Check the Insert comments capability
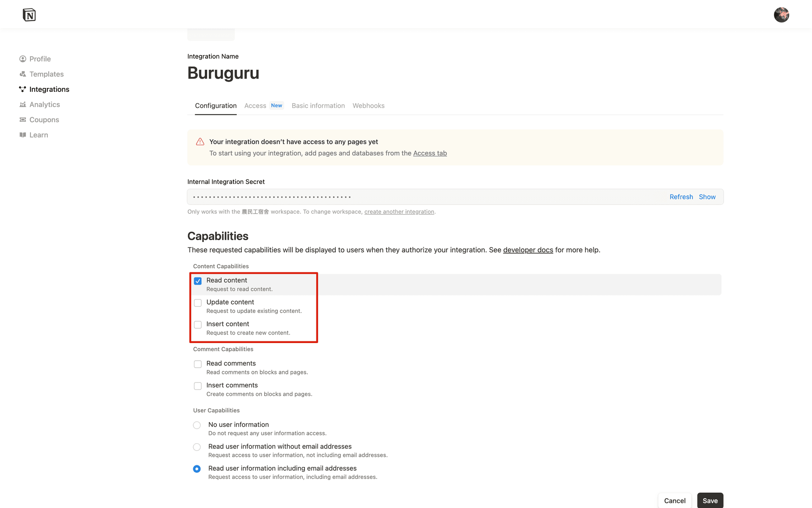Image resolution: width=812 pixels, height=508 pixels. pyautogui.click(x=198, y=386)
